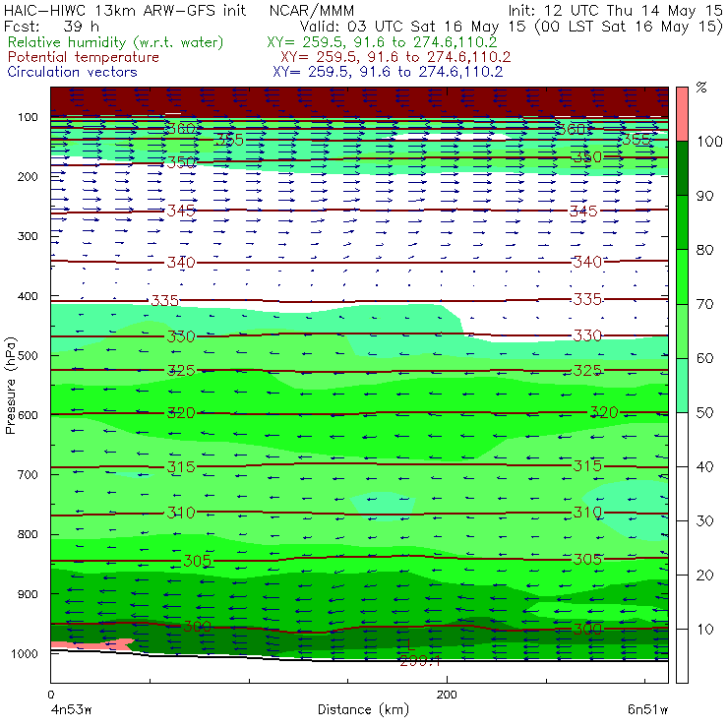Viewport: 728px width, 728px height.
Task: Click the '20' color bar scale label
Action: point(704,576)
